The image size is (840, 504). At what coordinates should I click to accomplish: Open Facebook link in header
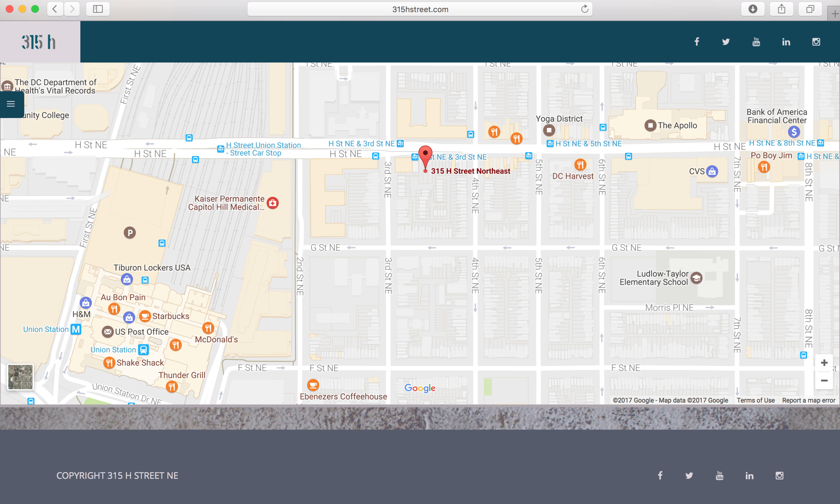point(697,42)
